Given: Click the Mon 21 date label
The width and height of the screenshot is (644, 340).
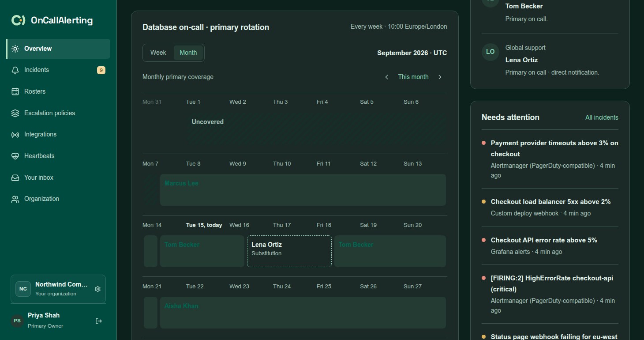Looking at the screenshot, I should click(x=152, y=287).
